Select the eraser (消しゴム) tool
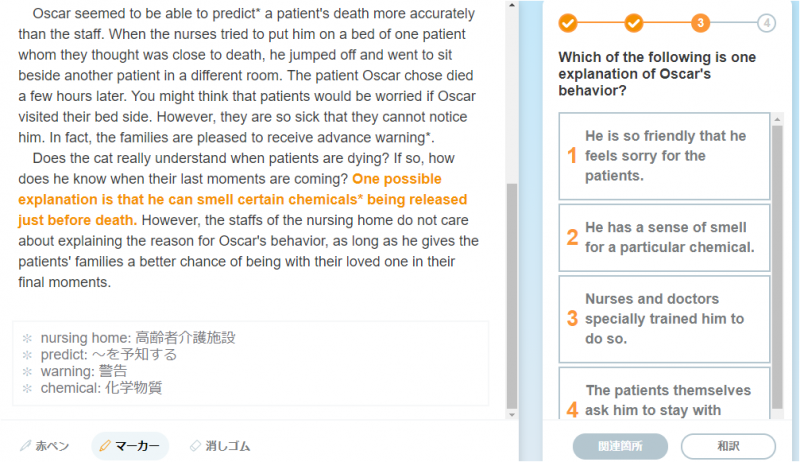 point(219,446)
